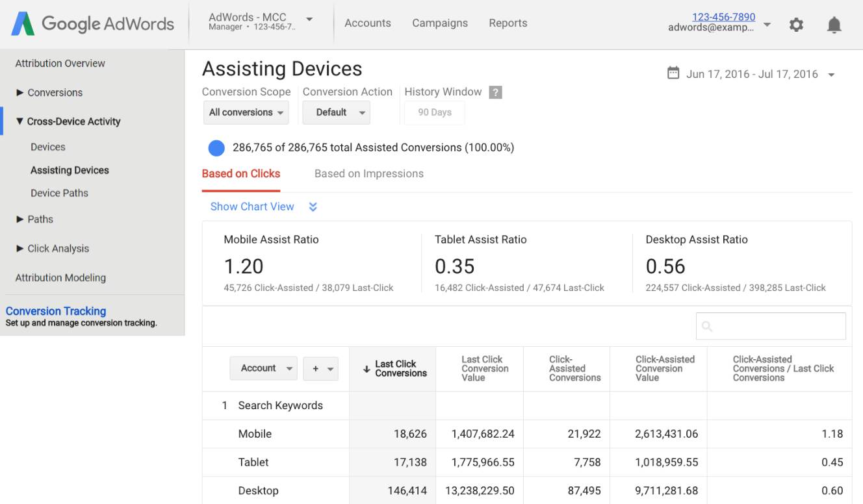This screenshot has width=863, height=504.
Task: Open the All conversions dropdown
Action: pyautogui.click(x=246, y=112)
